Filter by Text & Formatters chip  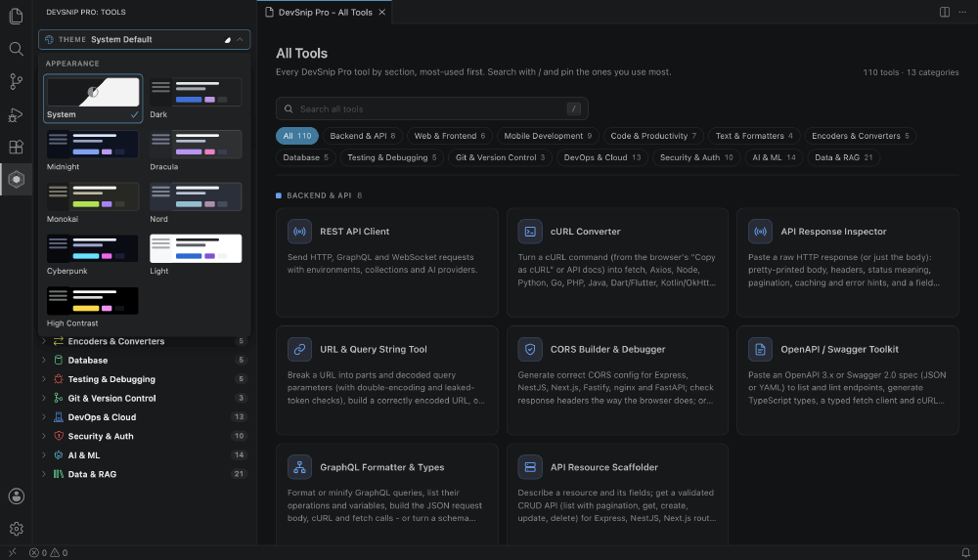pos(754,136)
